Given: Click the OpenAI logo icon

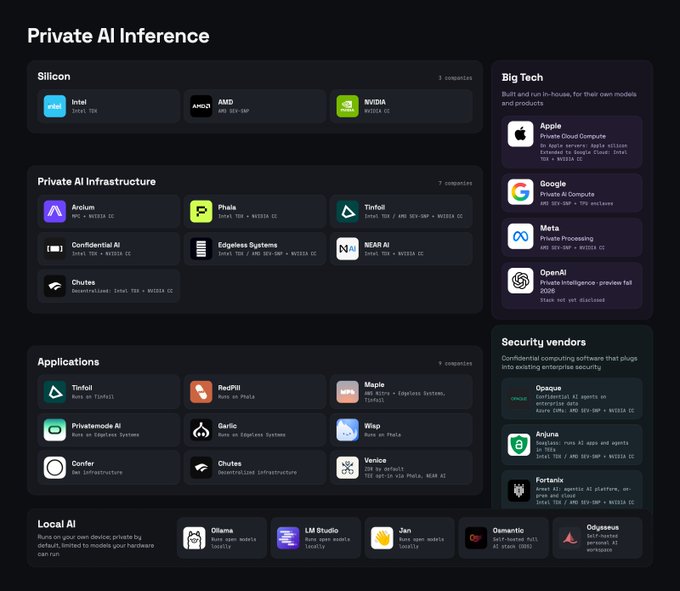Looking at the screenshot, I should coord(520,281).
